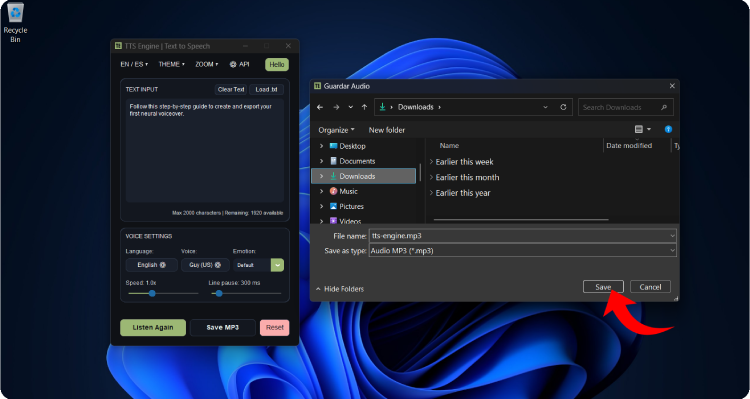Screen dimensions: 750x399
Task: Click the Load .txt button
Action: click(266, 89)
